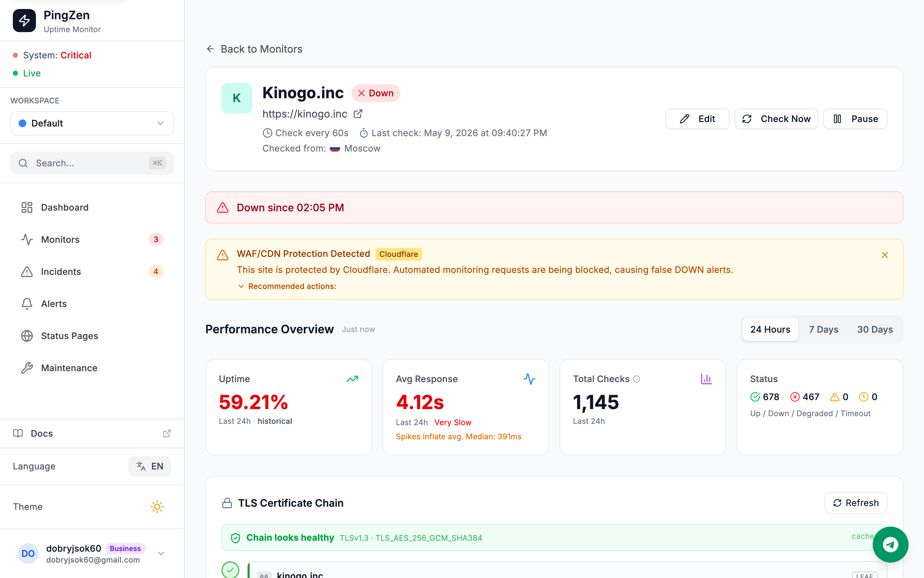This screenshot has width=924, height=578.
Task: Open Incidents in the sidebar
Action: pyautogui.click(x=92, y=271)
